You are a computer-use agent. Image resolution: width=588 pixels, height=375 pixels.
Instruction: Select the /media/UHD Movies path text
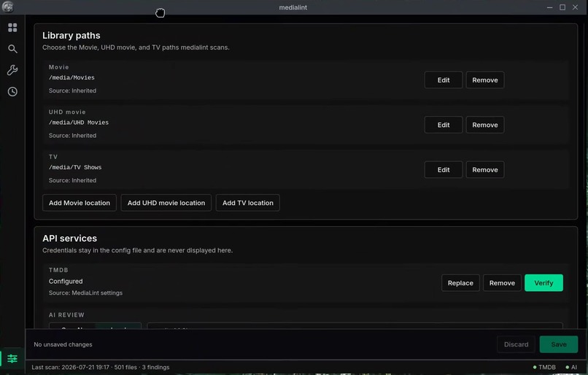pos(79,123)
